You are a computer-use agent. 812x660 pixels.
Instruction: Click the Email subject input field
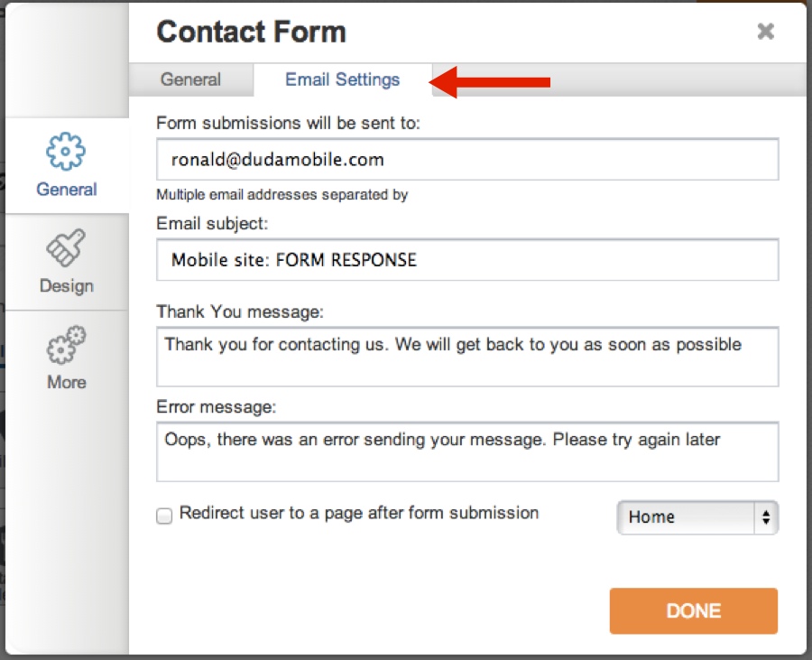click(x=467, y=259)
